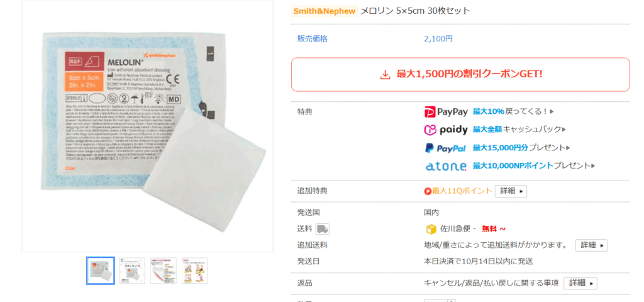The height and width of the screenshot is (302, 644).
Task: Open the atone 最大10,000NPポイント offer
Action: pyautogui.click(x=534, y=165)
